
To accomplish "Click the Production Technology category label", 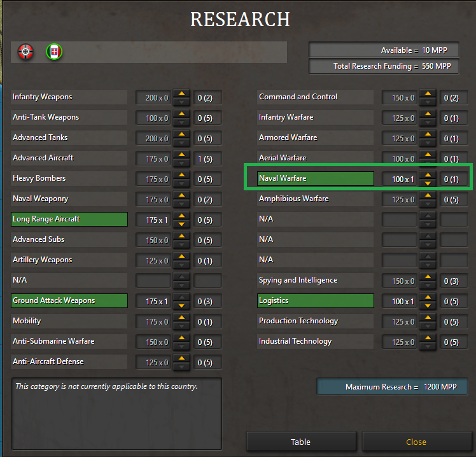I will [x=315, y=321].
